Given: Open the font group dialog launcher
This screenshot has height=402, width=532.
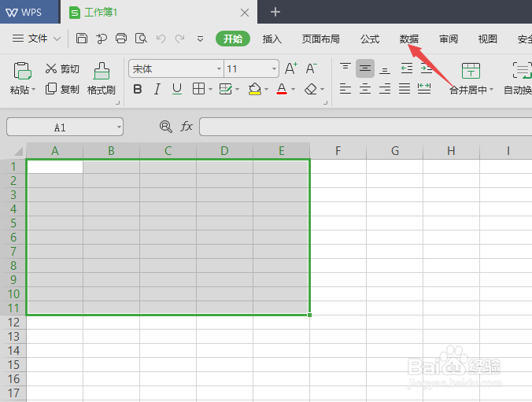Looking at the screenshot, I should 325,102.
